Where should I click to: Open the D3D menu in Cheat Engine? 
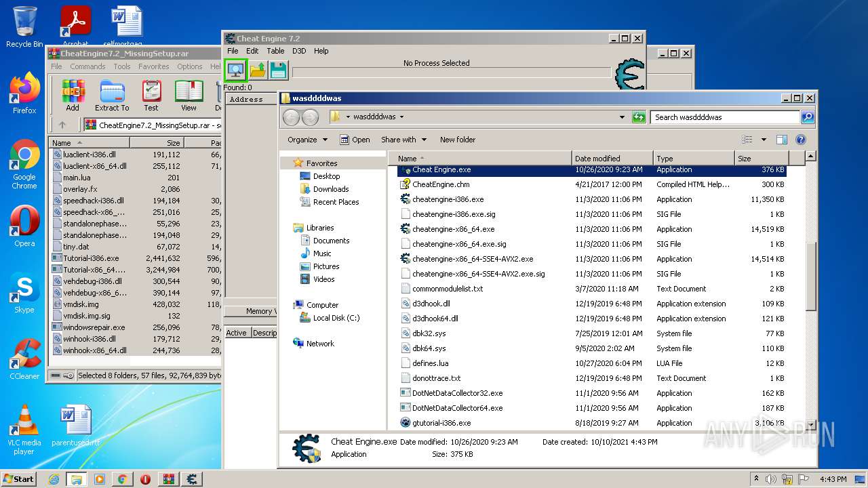coord(299,51)
